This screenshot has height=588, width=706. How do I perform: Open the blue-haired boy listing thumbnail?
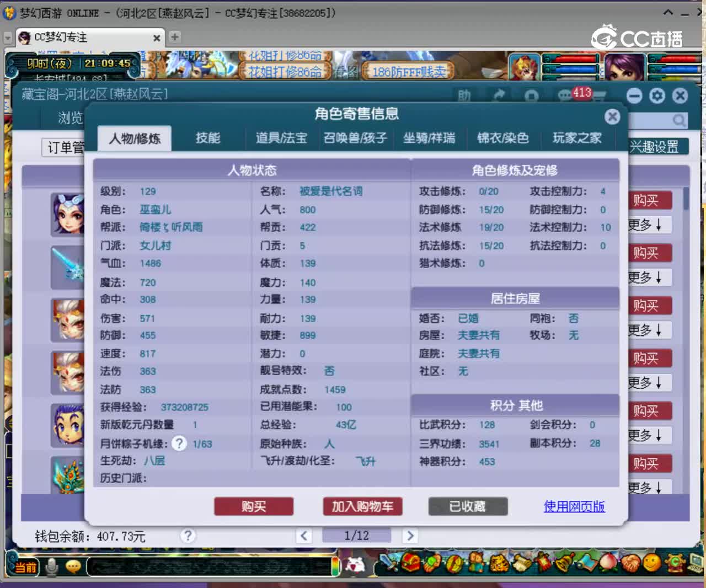pyautogui.click(x=67, y=425)
